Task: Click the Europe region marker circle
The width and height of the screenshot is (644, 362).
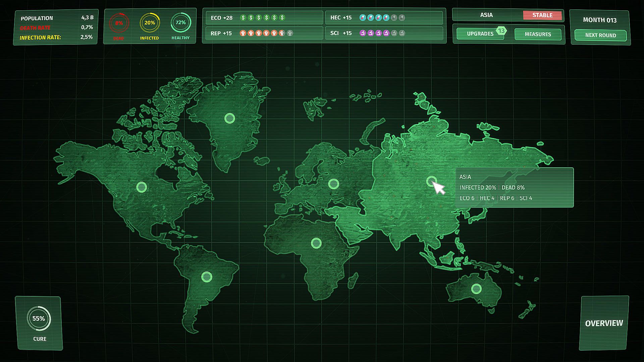Action: pos(333,184)
